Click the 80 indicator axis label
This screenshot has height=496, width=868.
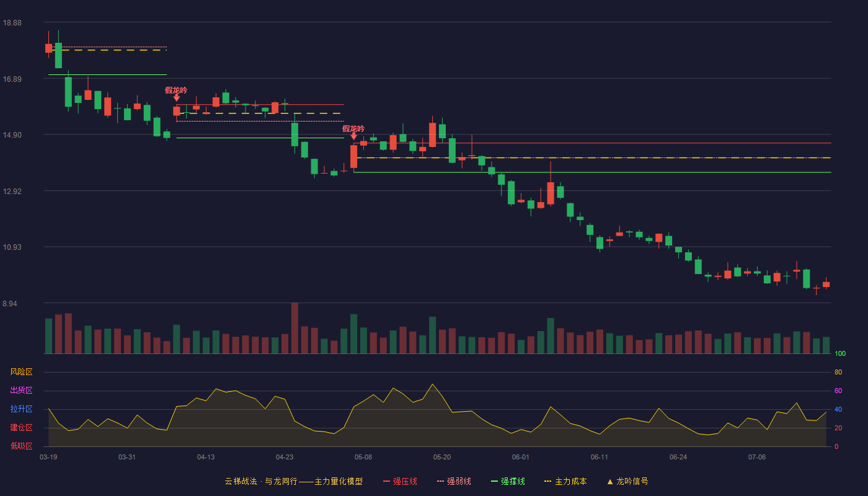coord(838,372)
